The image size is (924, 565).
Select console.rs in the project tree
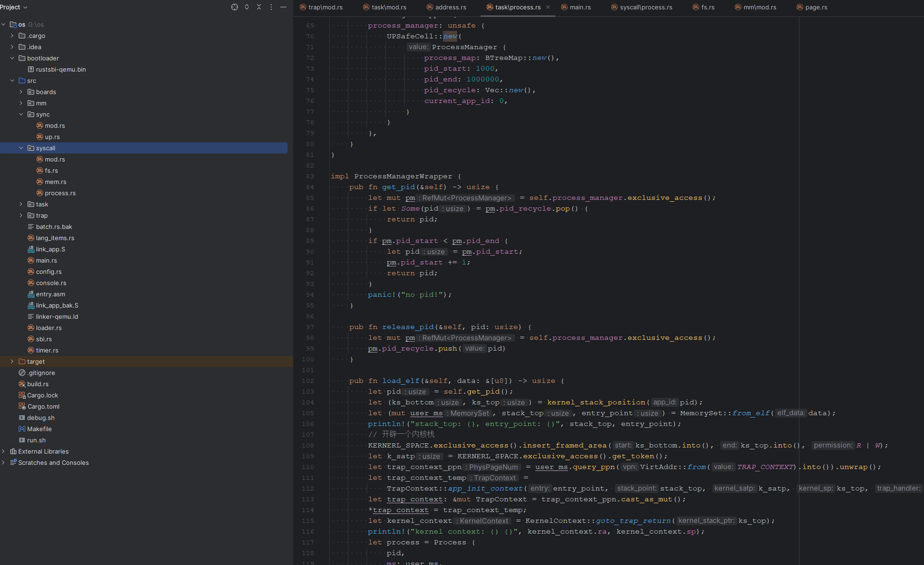coord(51,283)
